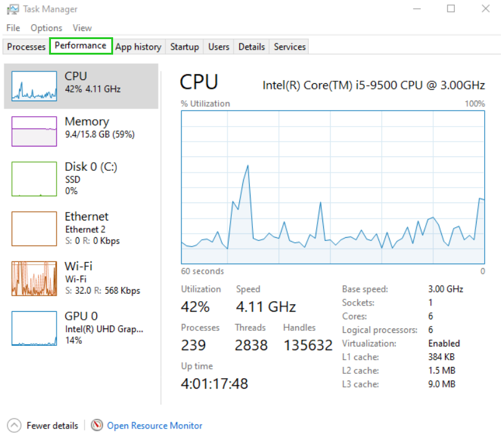504x439 pixels.
Task: Switch to the Users tab
Action: [218, 46]
